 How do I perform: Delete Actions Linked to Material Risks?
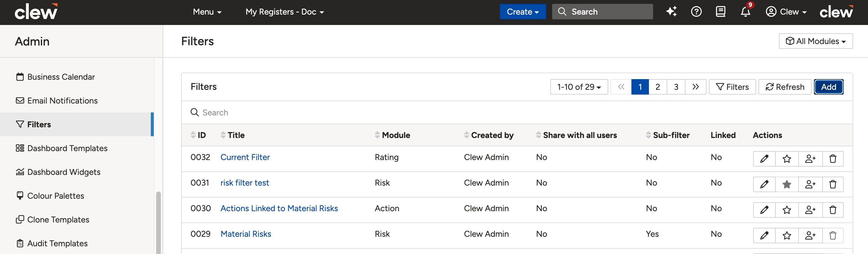(x=833, y=210)
